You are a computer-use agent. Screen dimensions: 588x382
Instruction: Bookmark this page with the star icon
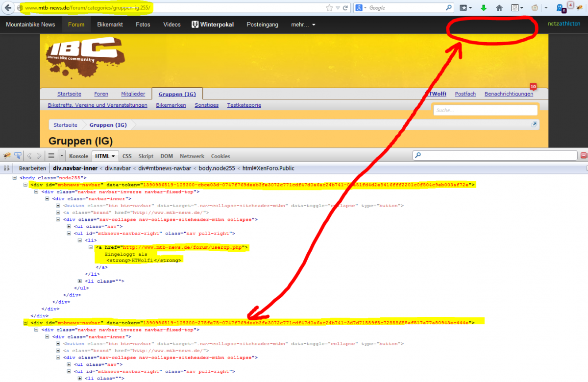[329, 8]
